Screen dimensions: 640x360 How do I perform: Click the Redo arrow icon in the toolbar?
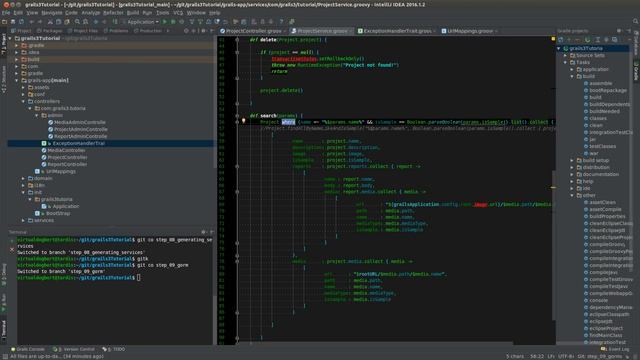pos(40,22)
